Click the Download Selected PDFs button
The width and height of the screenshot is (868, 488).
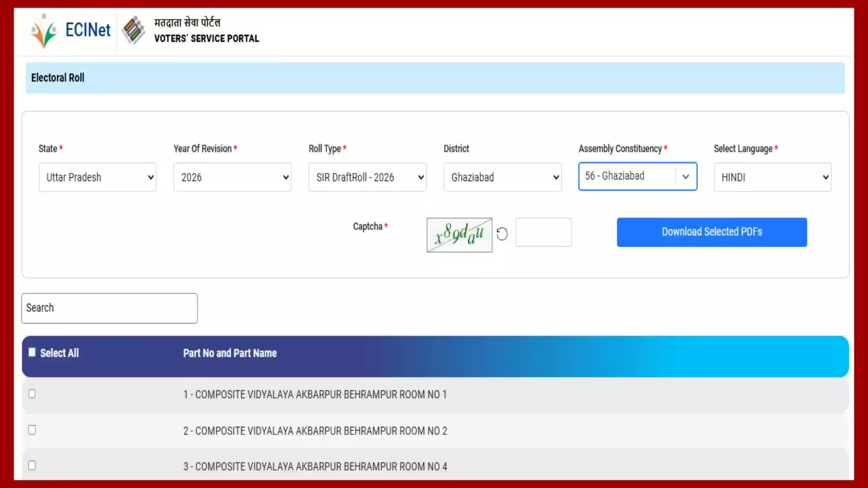tap(712, 232)
